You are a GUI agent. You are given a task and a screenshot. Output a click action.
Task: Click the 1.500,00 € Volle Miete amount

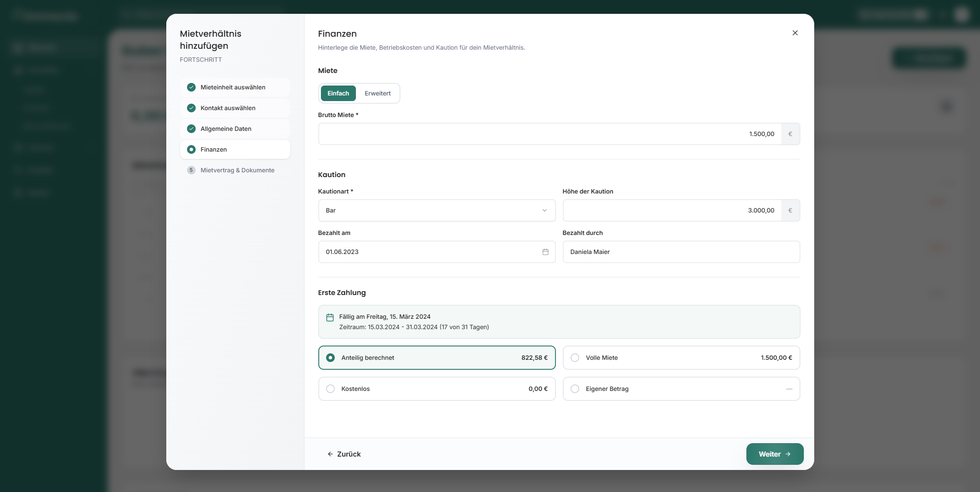(776, 358)
